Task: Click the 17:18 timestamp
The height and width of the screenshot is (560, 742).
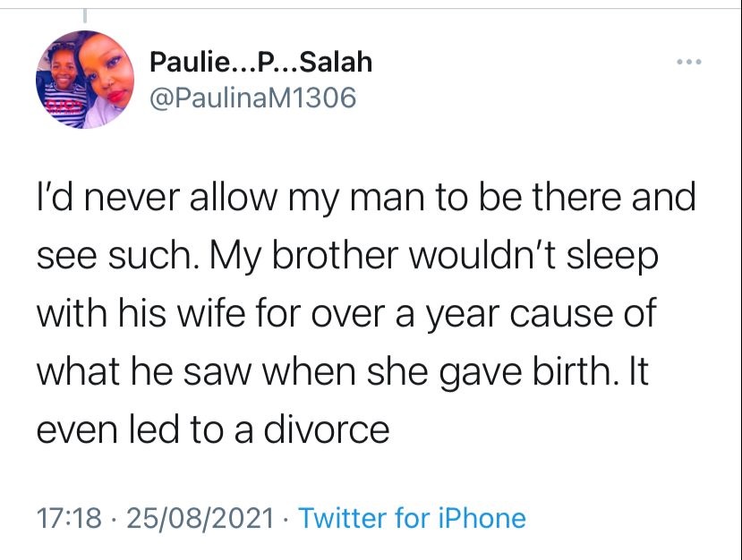Action: click(x=68, y=517)
